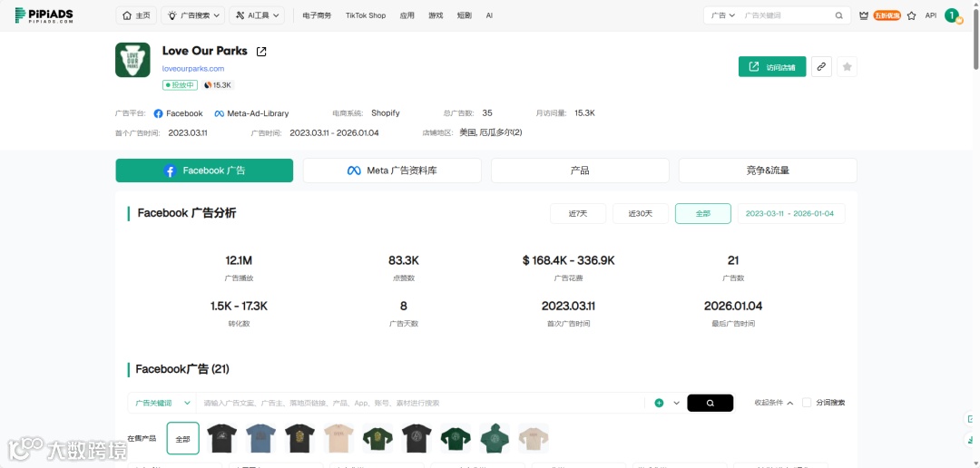Screen dimensions: 980x468
Task: Click the black search button
Action: 710,403
